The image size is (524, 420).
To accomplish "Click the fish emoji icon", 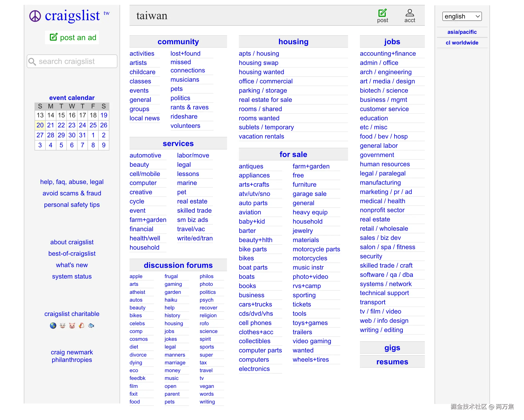I will tap(91, 325).
